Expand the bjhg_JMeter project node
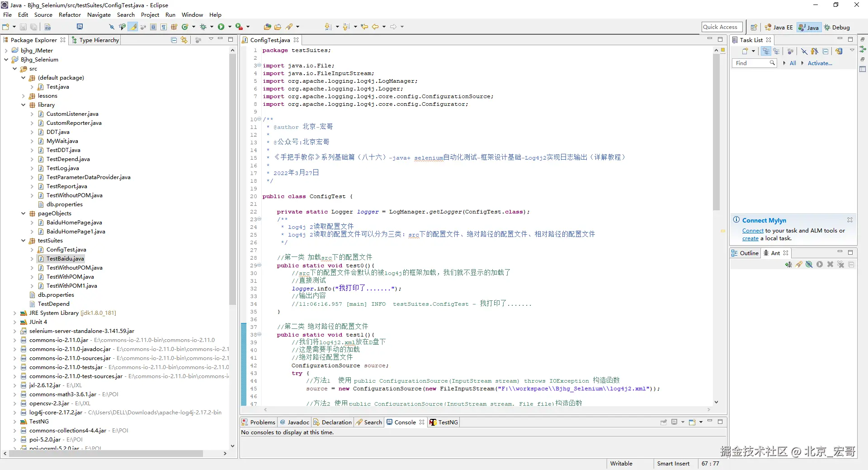Image resolution: width=868 pixels, height=470 pixels. pos(6,51)
